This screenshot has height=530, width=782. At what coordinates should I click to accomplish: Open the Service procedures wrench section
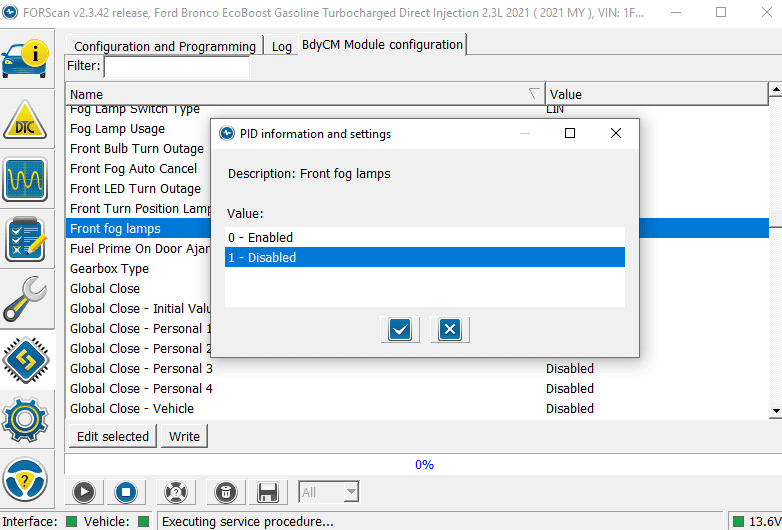pyautogui.click(x=25, y=299)
